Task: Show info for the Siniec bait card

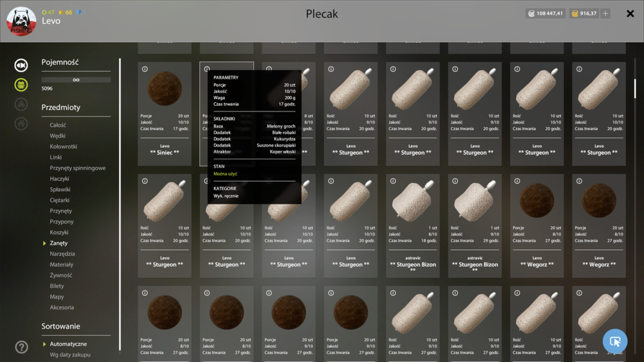Action: tap(145, 69)
